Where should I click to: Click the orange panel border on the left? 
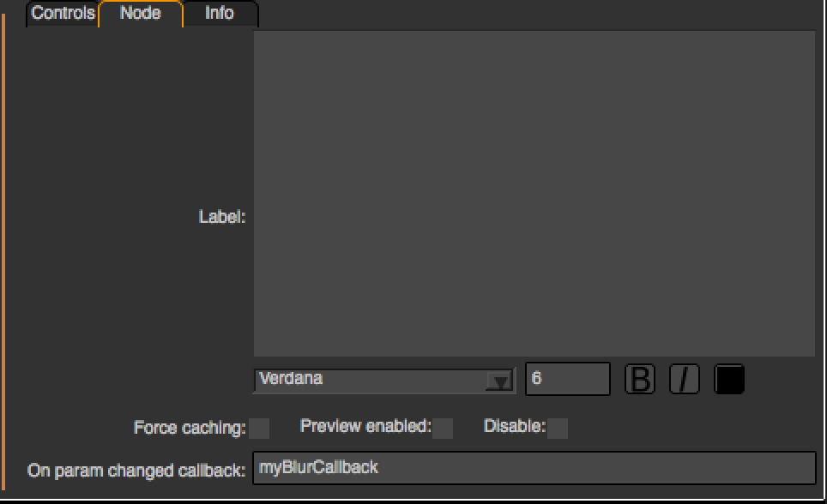pos(4,257)
